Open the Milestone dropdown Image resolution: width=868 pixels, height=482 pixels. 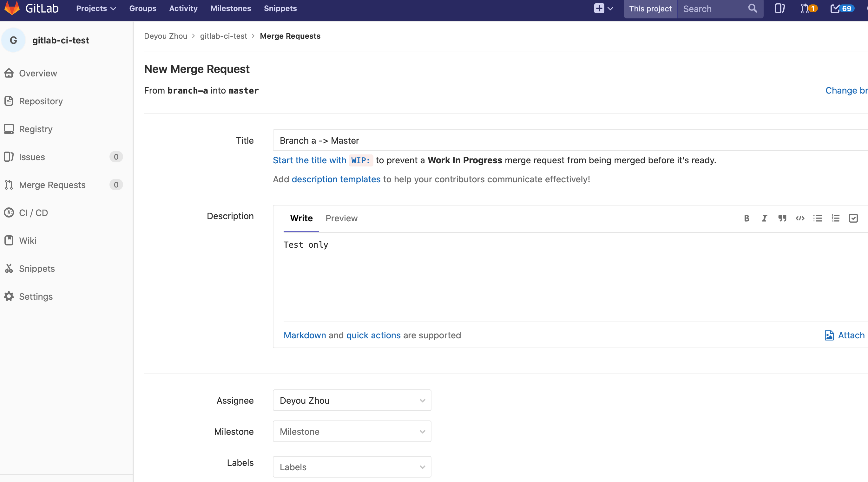coord(352,432)
